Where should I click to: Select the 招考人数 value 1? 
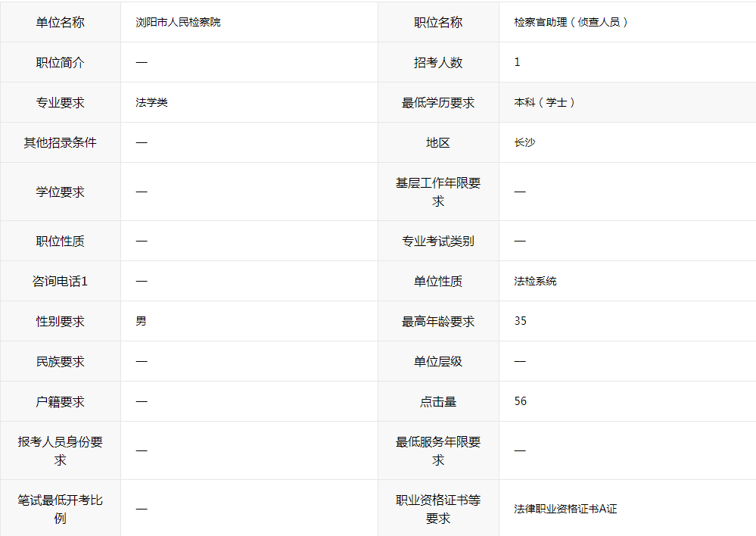(517, 62)
